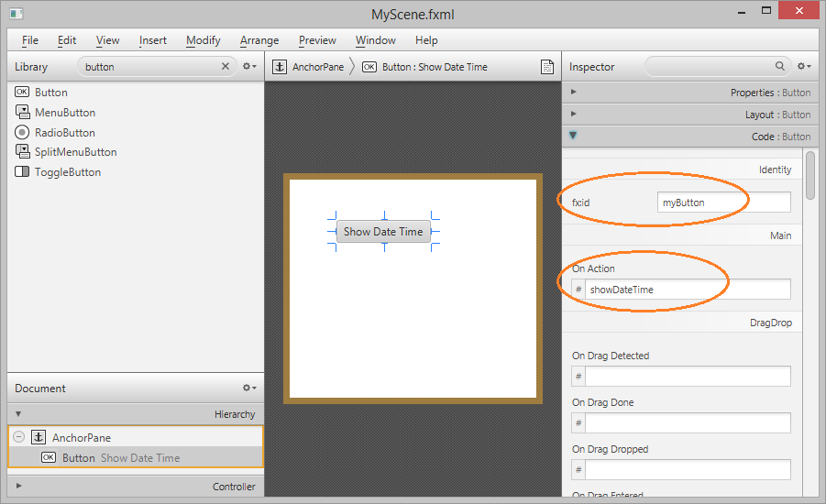Minimize the MyScene.fxml window

pyautogui.click(x=742, y=11)
